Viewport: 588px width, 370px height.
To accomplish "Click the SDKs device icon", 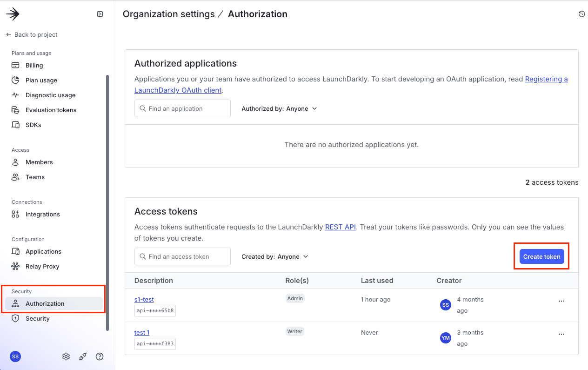I will coord(15,125).
